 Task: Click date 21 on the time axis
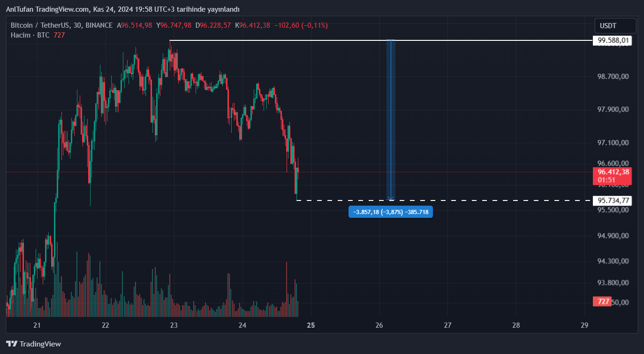pos(37,325)
